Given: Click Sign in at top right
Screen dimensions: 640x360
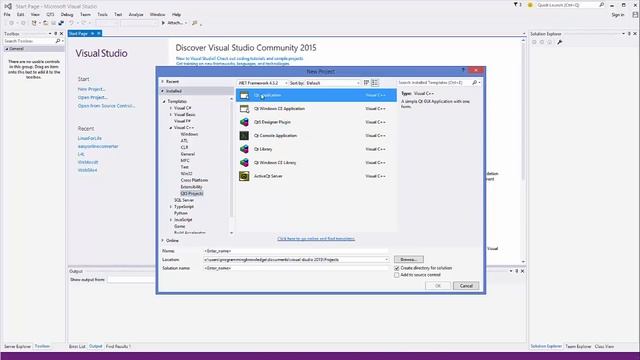Looking at the screenshot, I should tap(618, 15).
